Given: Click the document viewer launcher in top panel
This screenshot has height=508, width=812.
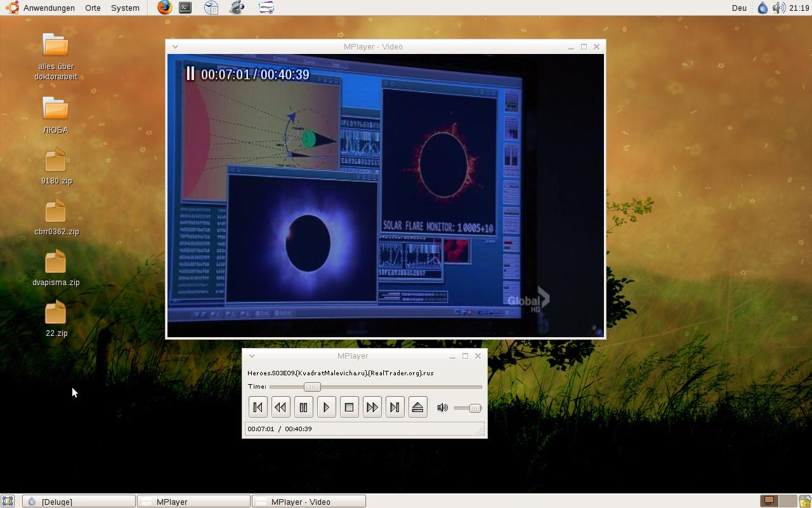Looking at the screenshot, I should (211, 8).
